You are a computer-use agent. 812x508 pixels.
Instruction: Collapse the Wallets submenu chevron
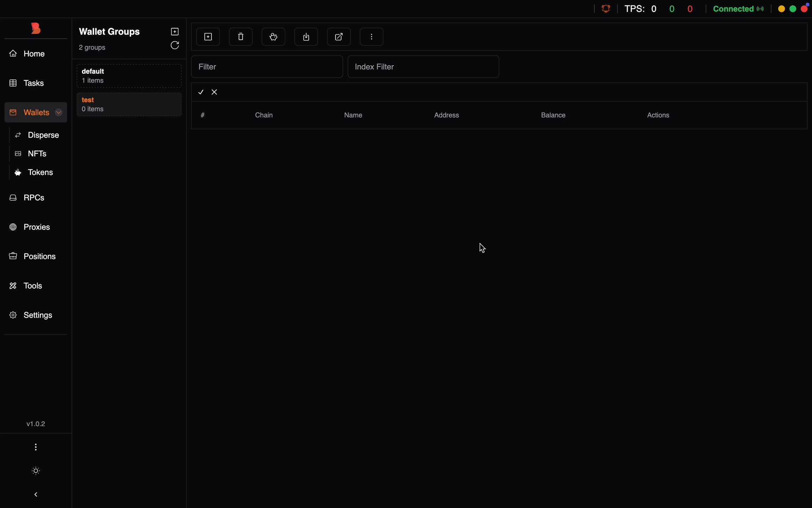(59, 113)
